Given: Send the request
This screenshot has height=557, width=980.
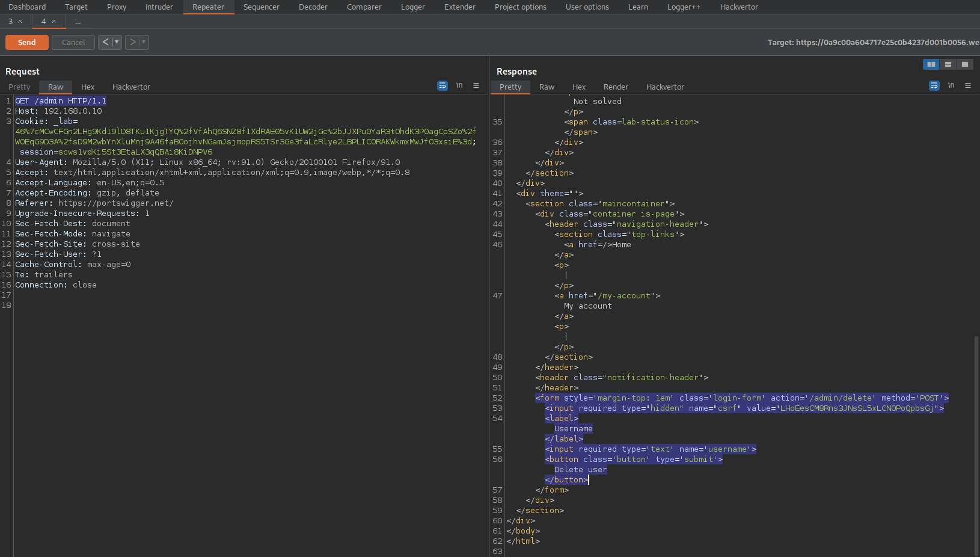Looking at the screenshot, I should (x=27, y=42).
